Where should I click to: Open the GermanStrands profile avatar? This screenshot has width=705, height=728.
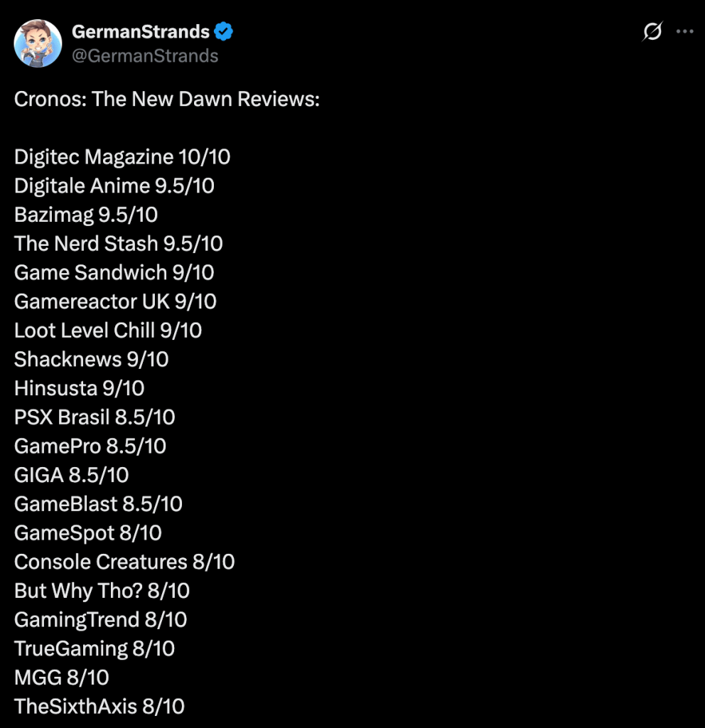[x=38, y=43]
